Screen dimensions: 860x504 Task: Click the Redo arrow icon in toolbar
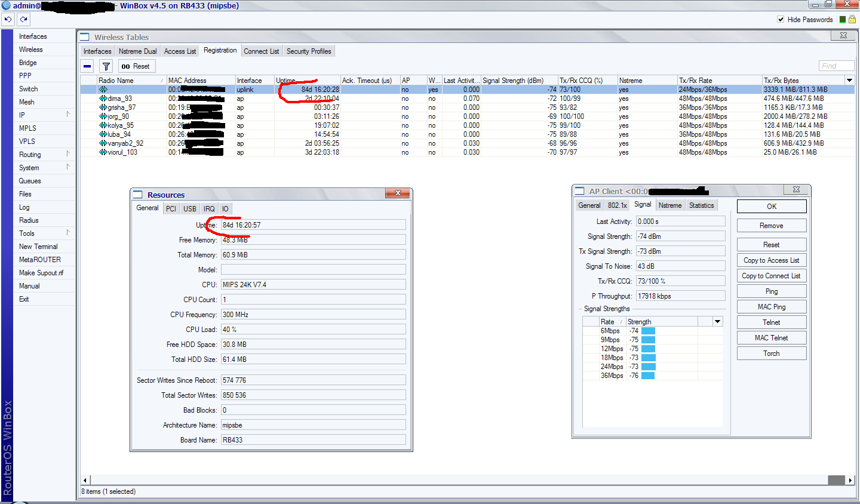pos(23,19)
